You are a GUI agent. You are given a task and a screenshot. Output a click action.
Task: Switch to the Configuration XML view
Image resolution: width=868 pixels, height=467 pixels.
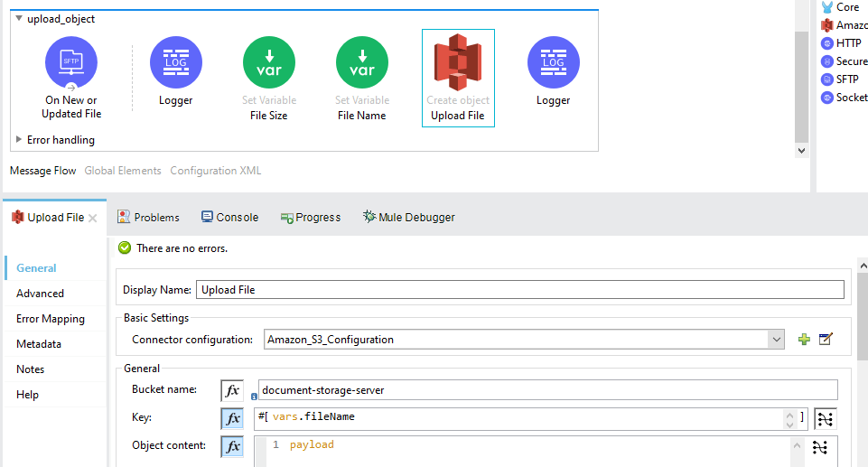pyautogui.click(x=215, y=171)
